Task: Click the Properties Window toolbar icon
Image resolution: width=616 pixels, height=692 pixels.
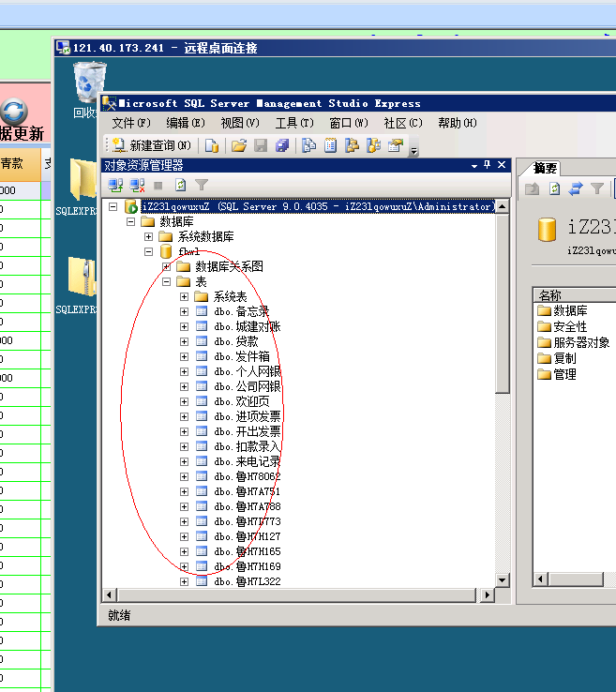Action: tap(396, 145)
